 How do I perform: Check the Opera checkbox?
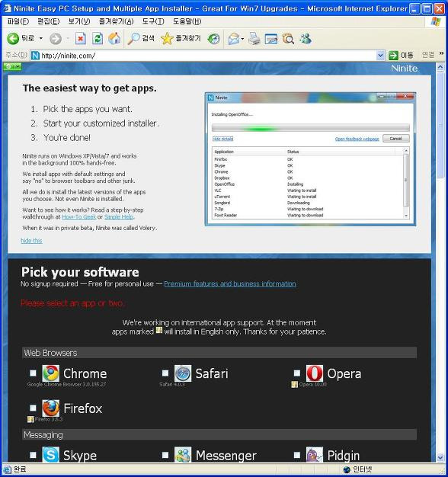point(297,373)
